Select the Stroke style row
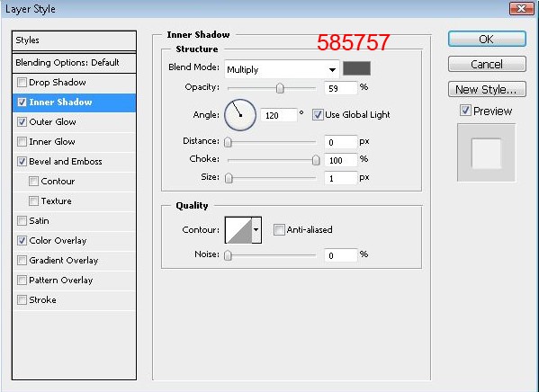 74,300
